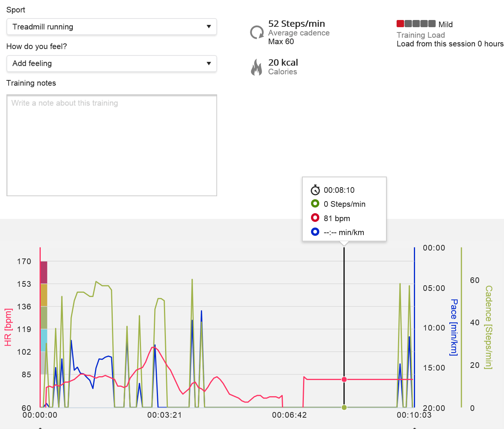Image resolution: width=504 pixels, height=429 pixels.
Task: Click the dark red maximum heart rate zone
Action: pyautogui.click(x=44, y=272)
